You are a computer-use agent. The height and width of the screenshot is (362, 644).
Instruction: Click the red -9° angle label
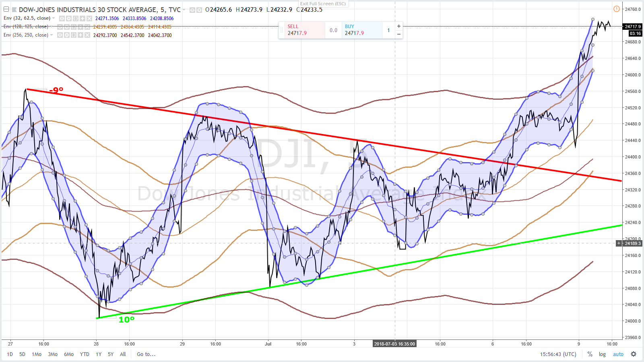(x=56, y=90)
